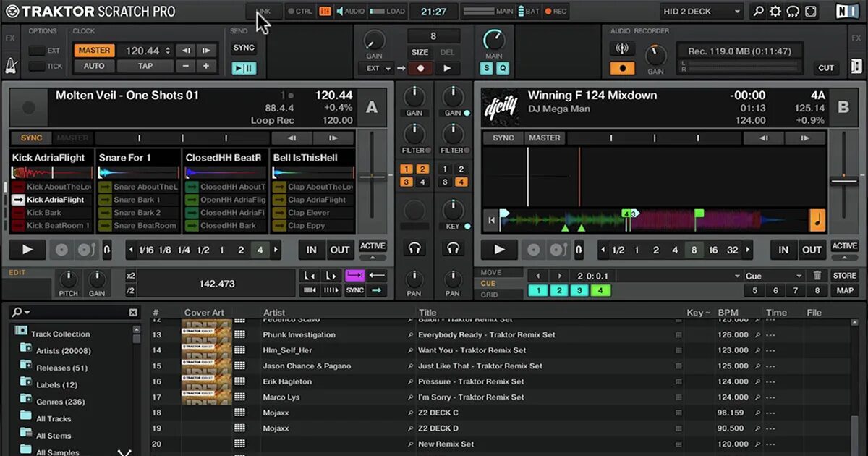Toggle Deck A loop ACTIVE button
The width and height of the screenshot is (868, 456).
tap(373, 246)
